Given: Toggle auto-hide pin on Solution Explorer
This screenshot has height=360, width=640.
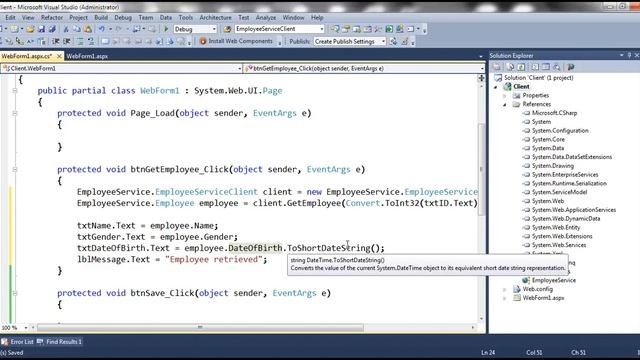Looking at the screenshot, I should (629, 55).
